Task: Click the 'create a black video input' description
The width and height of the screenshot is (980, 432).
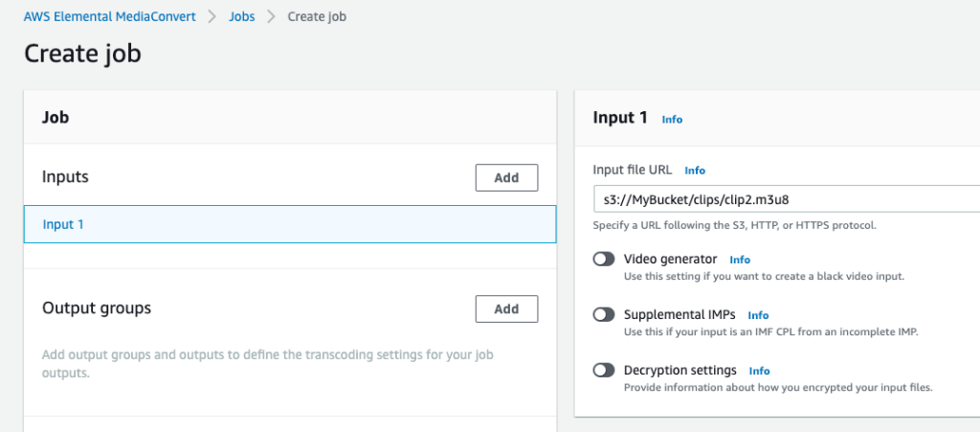Action: pos(764,276)
